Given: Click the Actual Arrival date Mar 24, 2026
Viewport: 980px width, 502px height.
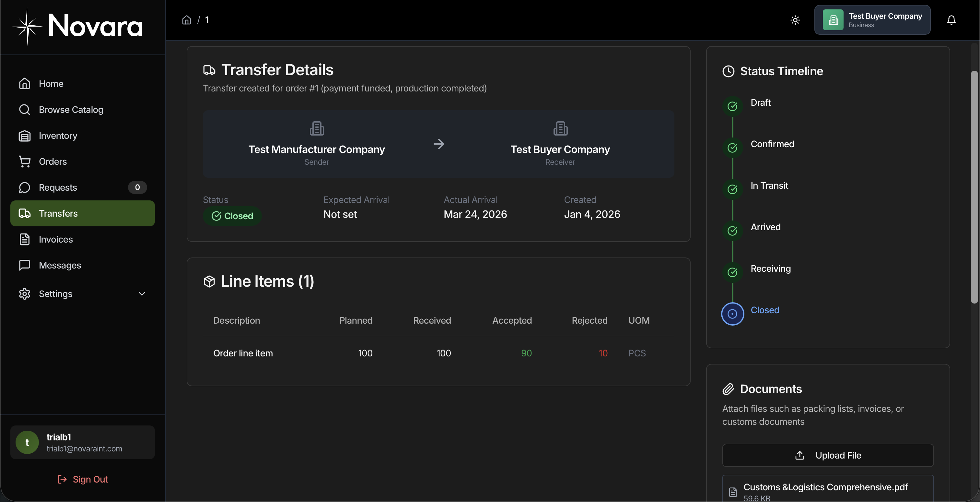Looking at the screenshot, I should click(x=475, y=214).
